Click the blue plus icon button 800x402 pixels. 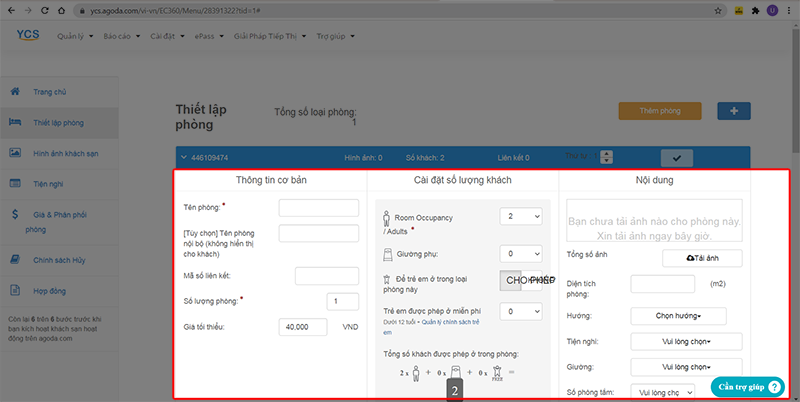734,112
